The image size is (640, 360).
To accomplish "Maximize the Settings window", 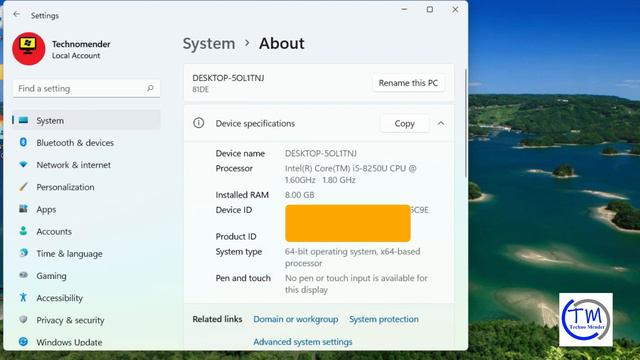I will point(430,9).
